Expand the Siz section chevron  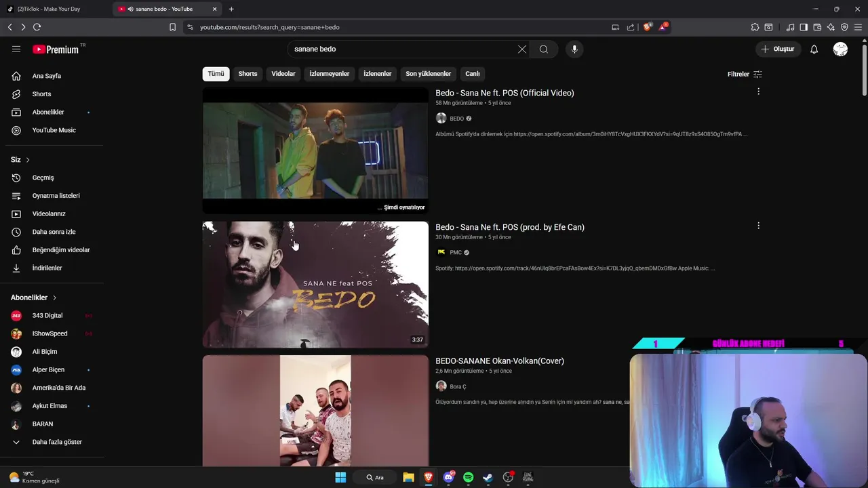coord(28,160)
